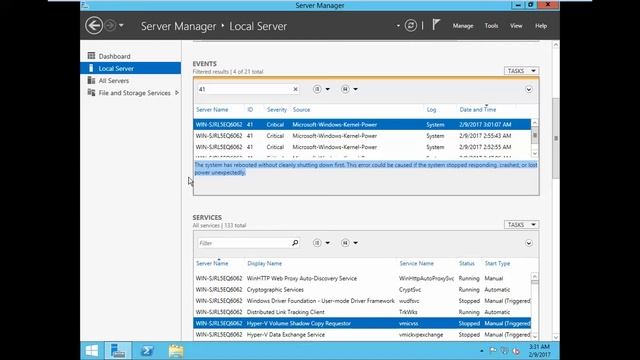This screenshot has width=640, height=360.
Task: Open Services TASKS dropdown
Action: (521, 225)
